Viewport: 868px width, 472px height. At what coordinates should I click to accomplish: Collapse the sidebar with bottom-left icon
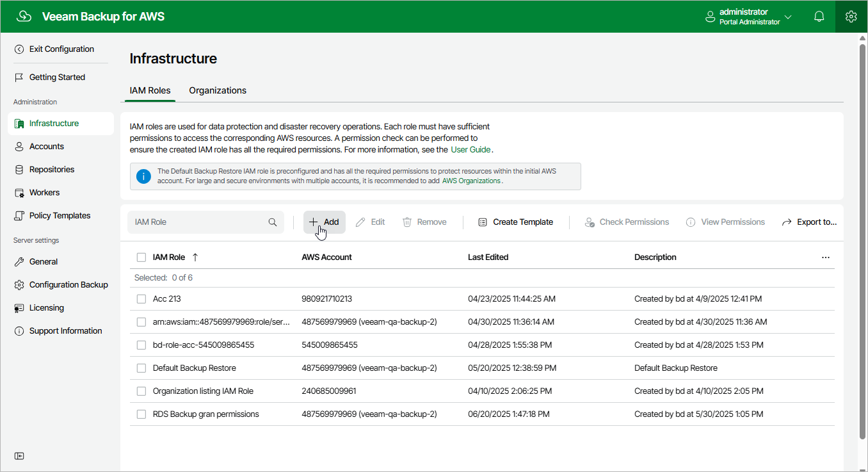pos(19,456)
